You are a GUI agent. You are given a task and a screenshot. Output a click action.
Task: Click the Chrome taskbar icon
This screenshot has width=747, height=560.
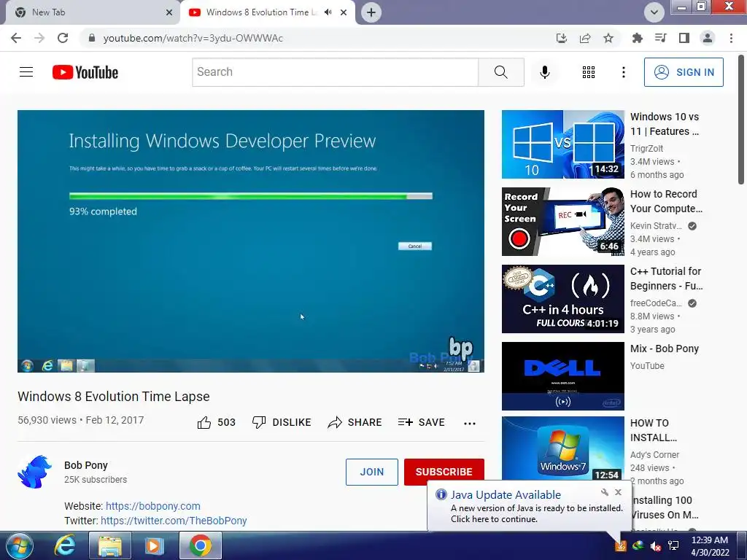point(200,545)
